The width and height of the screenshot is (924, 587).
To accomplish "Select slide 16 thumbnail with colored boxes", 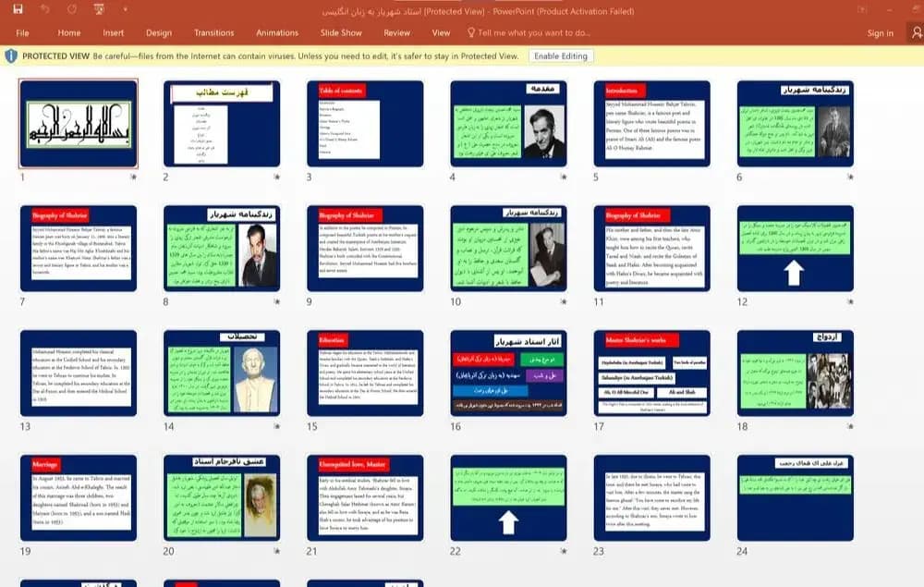I will 508,373.
